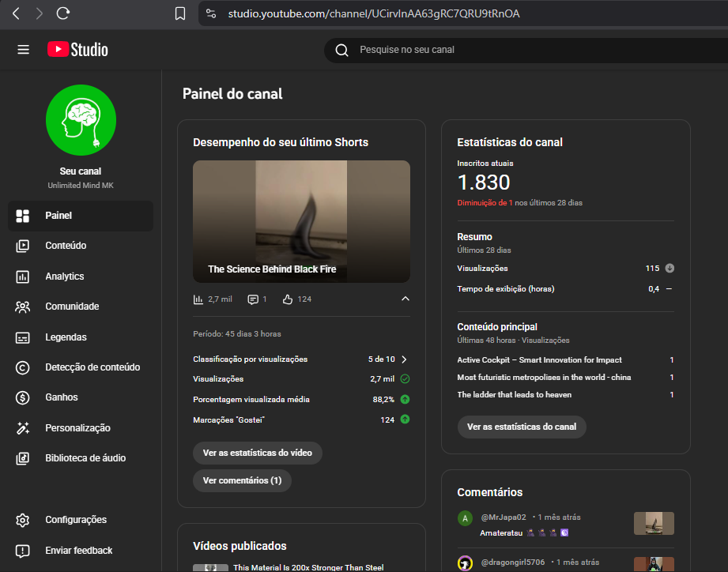Open Personalização with its magic wand icon
Viewport: 728px width, 572px height.
coord(23,427)
